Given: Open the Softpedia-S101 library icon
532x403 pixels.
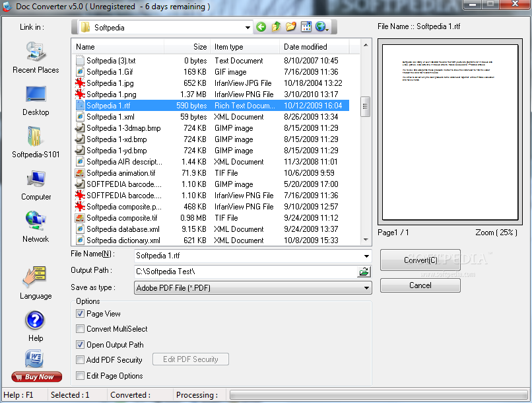Looking at the screenshot, I should click(34, 137).
